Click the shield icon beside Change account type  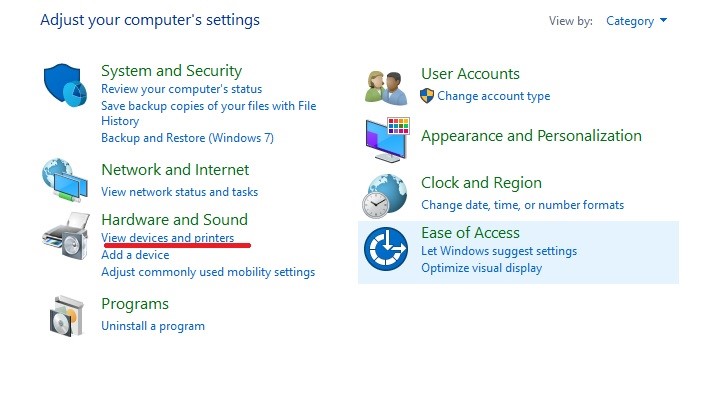427,96
